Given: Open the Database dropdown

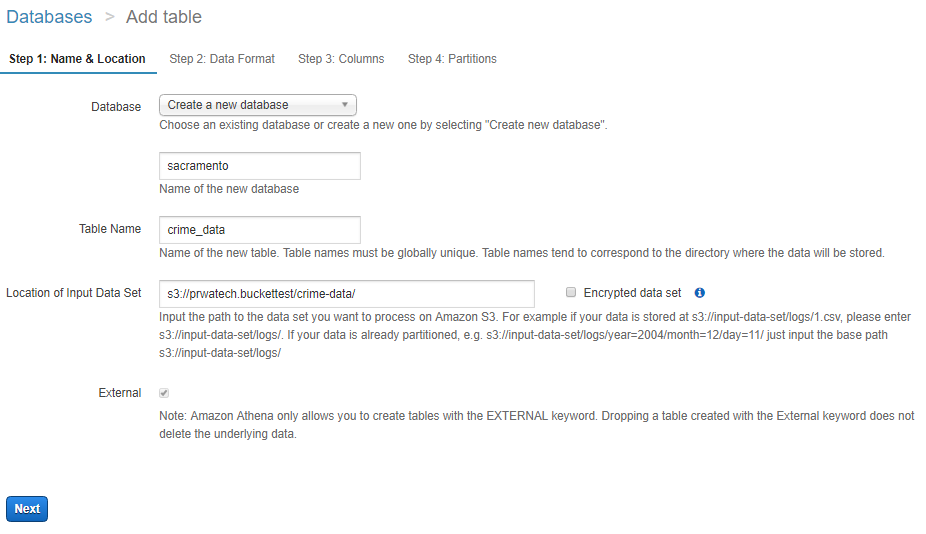Looking at the screenshot, I should click(257, 105).
